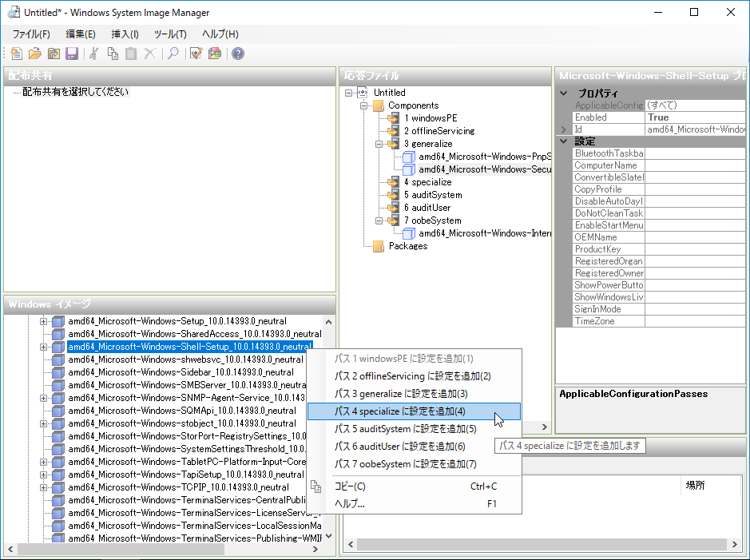Image resolution: width=750 pixels, height=560 pixels.
Task: Click the PnpS component cube icon under generalize
Action: pyautogui.click(x=408, y=157)
